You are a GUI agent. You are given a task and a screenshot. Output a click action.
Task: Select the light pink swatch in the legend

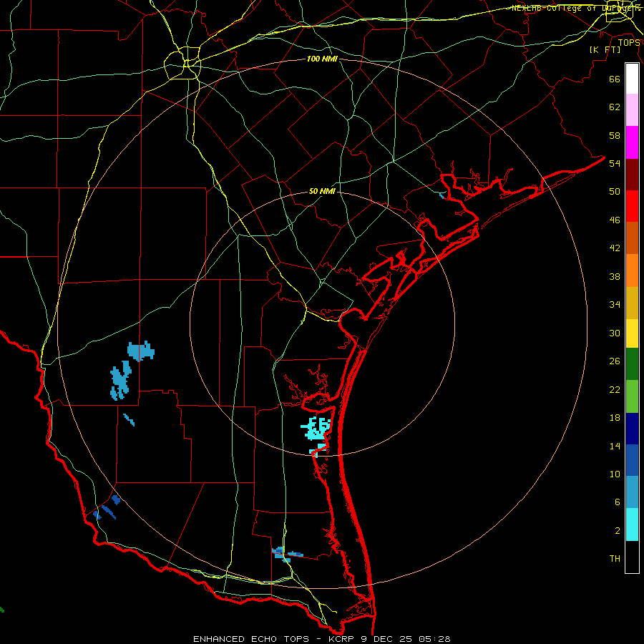(x=632, y=110)
